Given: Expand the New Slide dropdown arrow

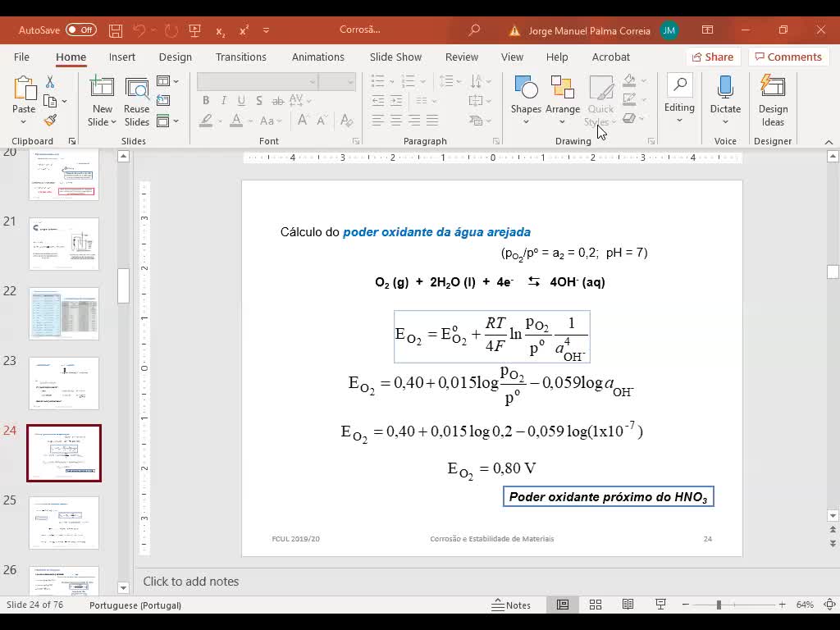Looking at the screenshot, I should (103, 122).
